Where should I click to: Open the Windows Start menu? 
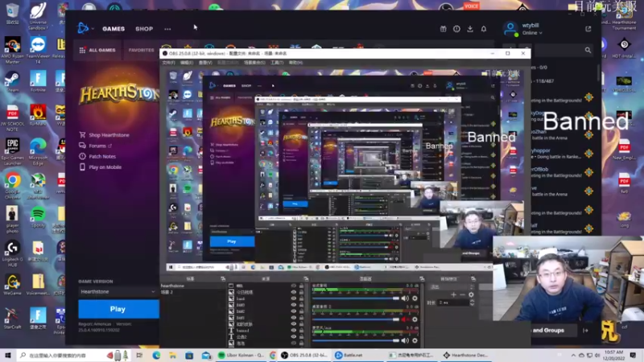point(7,355)
